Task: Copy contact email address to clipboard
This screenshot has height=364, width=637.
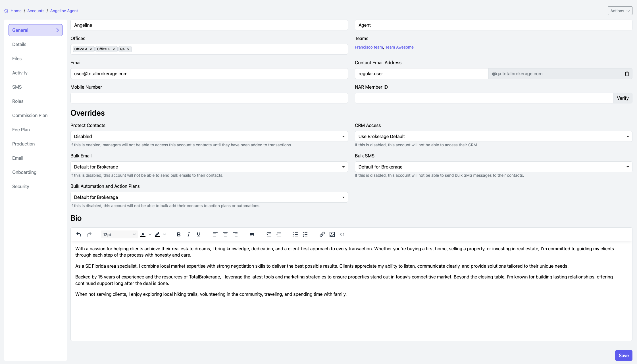Action: tap(627, 74)
